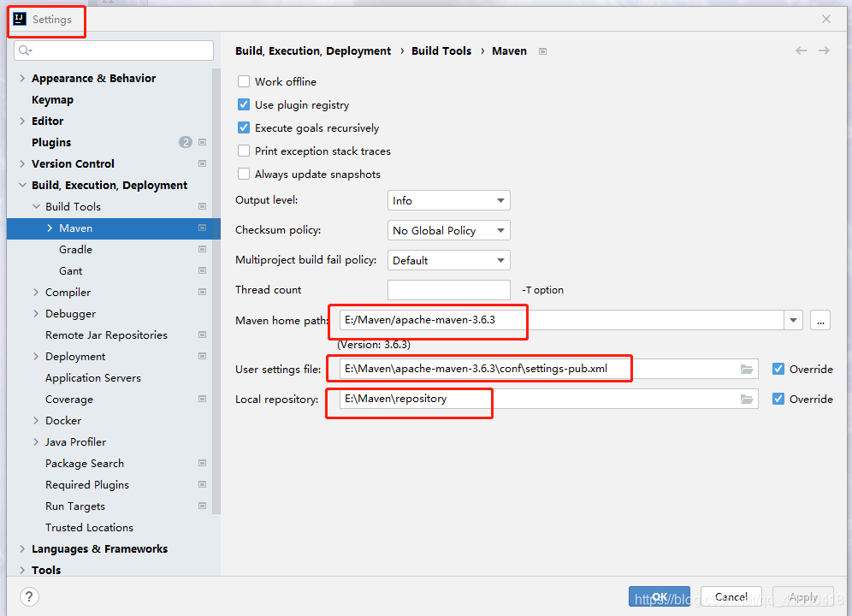Click project-level icon in the Run Targets row

tap(202, 506)
